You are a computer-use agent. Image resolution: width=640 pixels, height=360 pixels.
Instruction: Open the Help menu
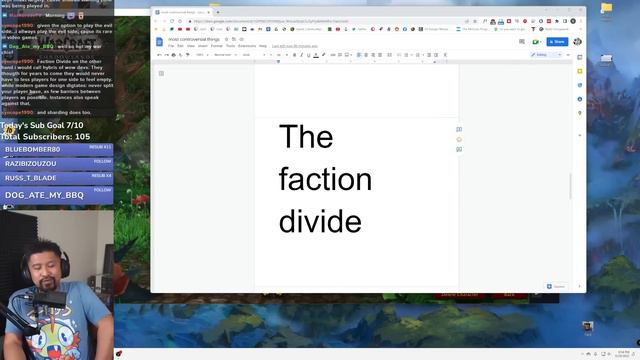click(x=263, y=46)
